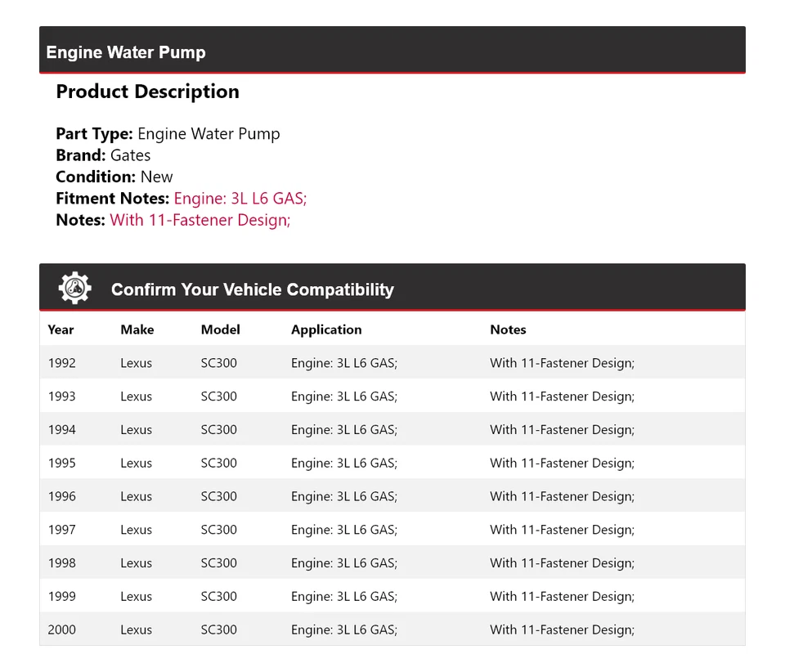Viewport: 785px width, 672px height.
Task: Click the Condition: New text
Action: (x=114, y=177)
